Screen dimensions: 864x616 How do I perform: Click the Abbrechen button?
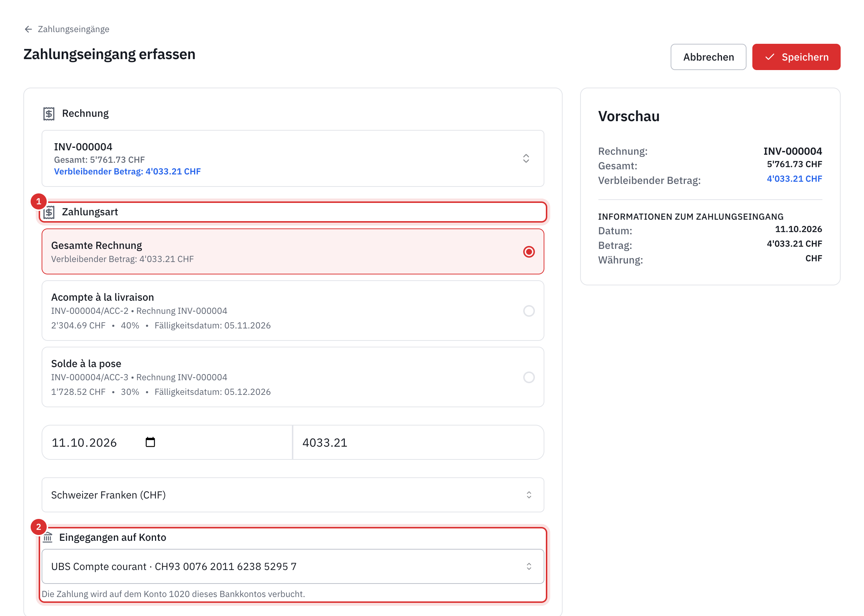coord(708,57)
